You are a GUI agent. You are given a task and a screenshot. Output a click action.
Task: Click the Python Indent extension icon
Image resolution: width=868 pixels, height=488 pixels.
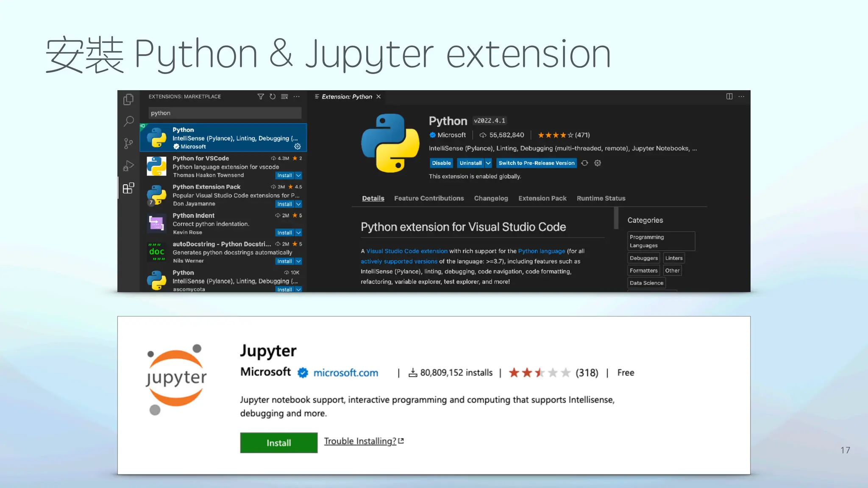coord(156,223)
